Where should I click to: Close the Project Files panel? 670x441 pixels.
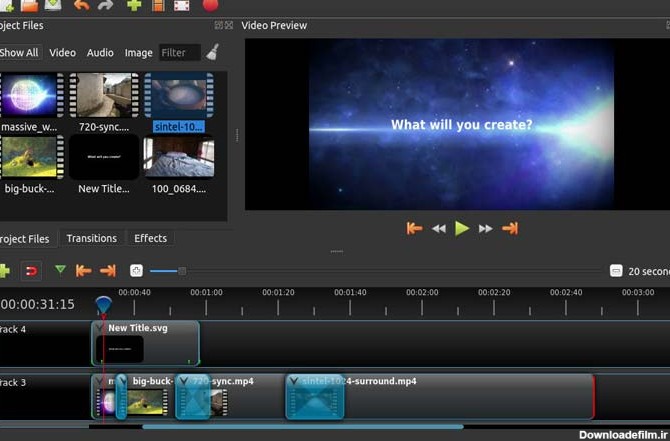229,25
